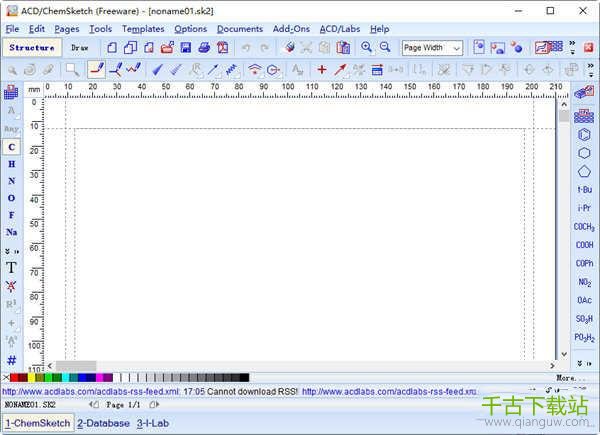Switch to the 2-Database tab
600x435 pixels.
pyautogui.click(x=104, y=423)
